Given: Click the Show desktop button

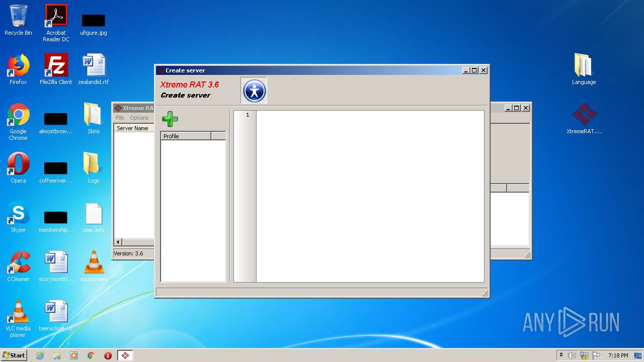Looking at the screenshot, I should [x=638, y=355].
